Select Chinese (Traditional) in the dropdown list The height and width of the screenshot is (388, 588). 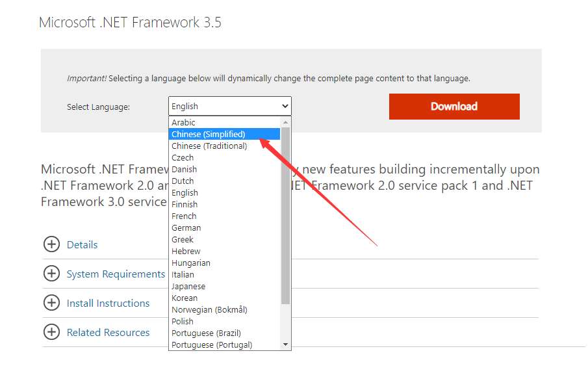[x=224, y=146]
